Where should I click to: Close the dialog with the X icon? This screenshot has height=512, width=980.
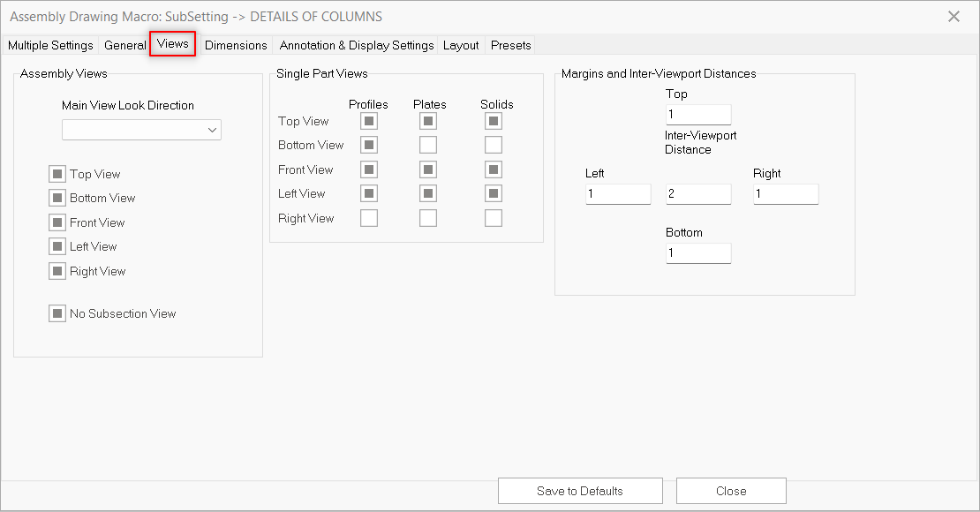(x=954, y=17)
